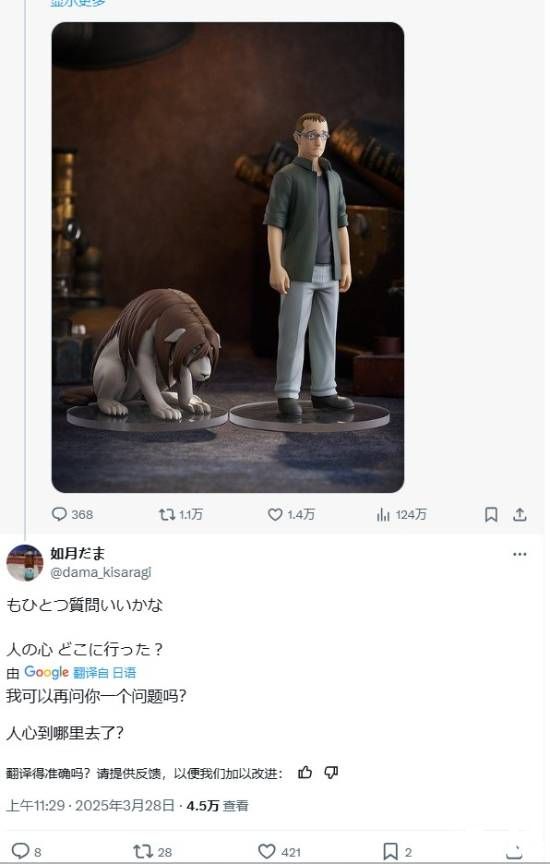Screen dimensions: 550x864
Task: Open the @dama_kisaragi handle link
Action: pyautogui.click(x=101, y=573)
